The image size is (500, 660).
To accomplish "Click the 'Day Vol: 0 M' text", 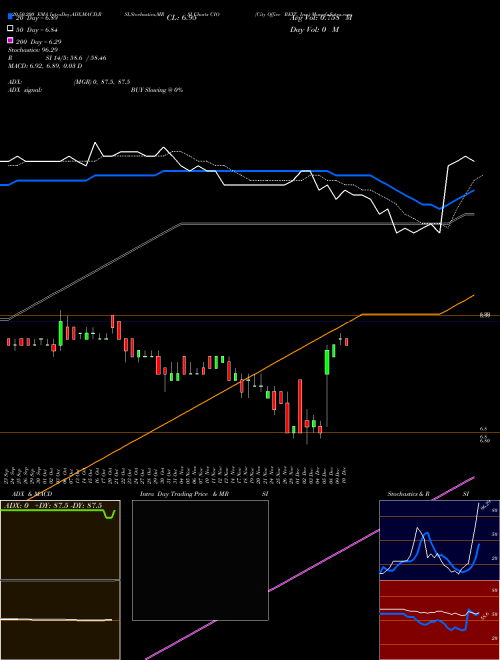I will [x=314, y=29].
